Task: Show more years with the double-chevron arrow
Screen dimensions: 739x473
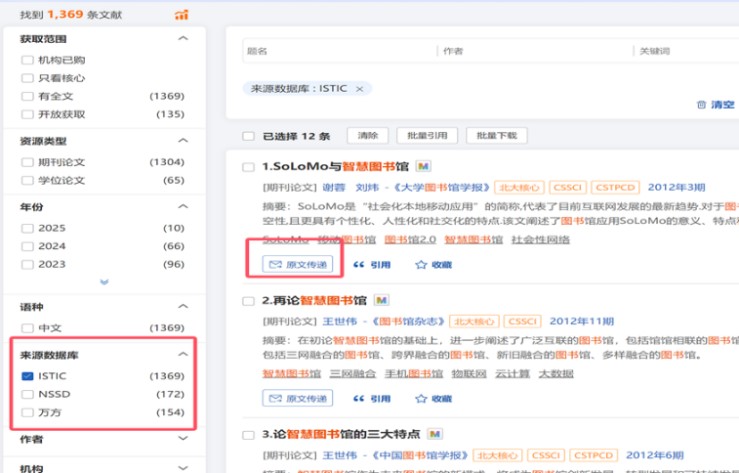Action: pos(104,282)
